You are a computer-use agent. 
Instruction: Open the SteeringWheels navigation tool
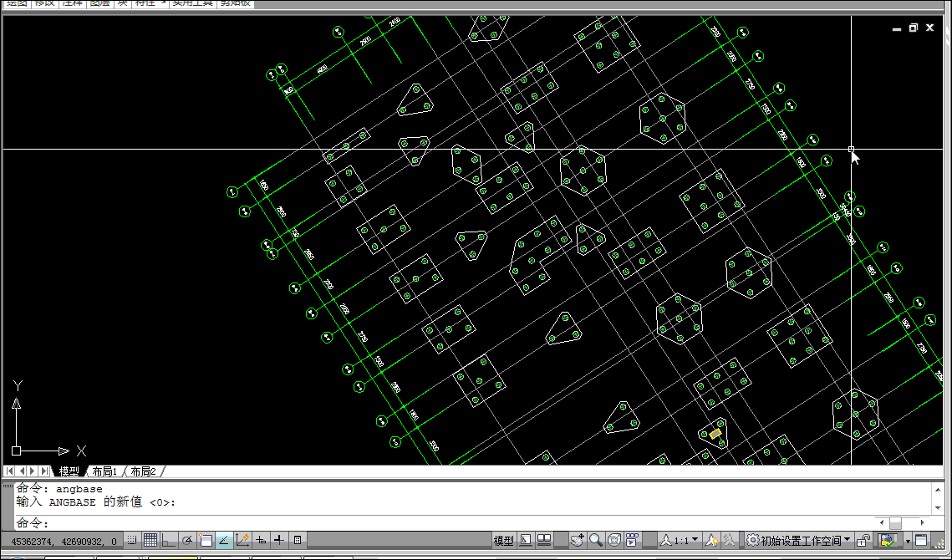614,540
